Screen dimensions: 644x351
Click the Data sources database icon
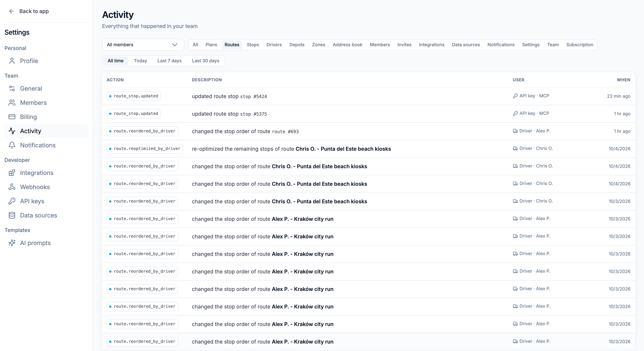tap(12, 215)
